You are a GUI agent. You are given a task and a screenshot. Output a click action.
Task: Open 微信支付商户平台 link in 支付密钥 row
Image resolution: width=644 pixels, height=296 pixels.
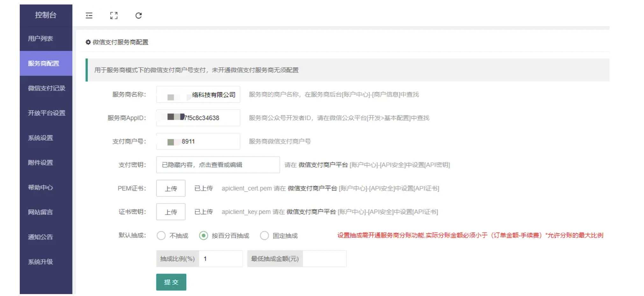pyautogui.click(x=323, y=165)
